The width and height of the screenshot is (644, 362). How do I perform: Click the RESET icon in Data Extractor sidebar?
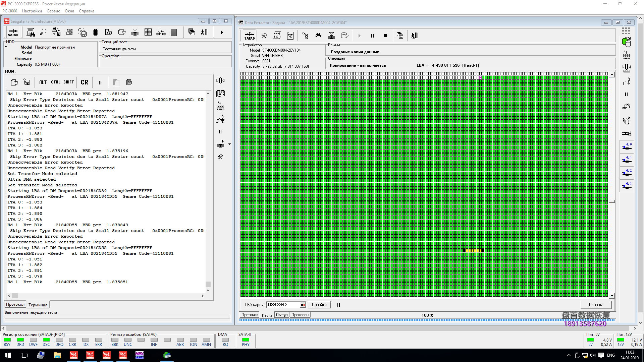[x=626, y=55]
